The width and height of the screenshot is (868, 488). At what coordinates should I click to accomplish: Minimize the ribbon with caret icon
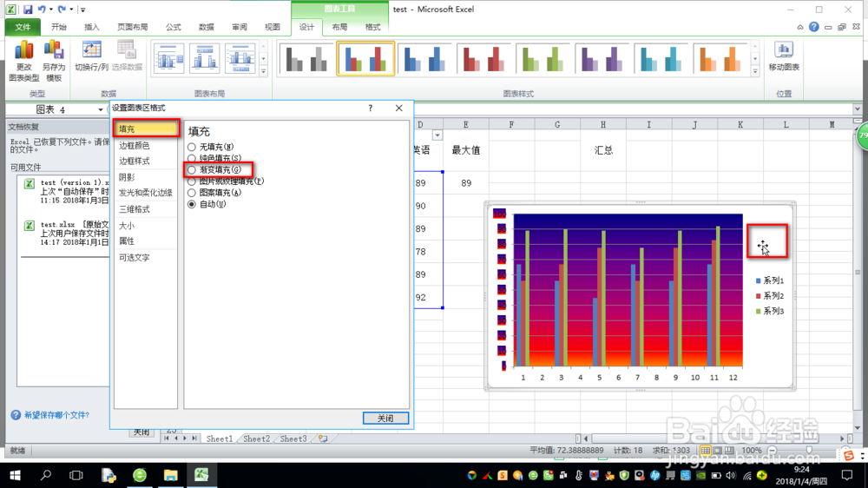point(800,27)
